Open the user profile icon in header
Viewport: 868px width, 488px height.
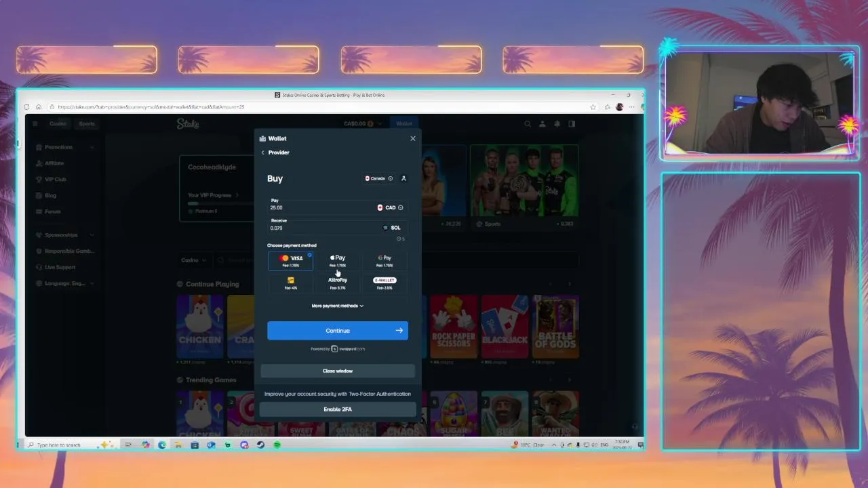pos(542,124)
